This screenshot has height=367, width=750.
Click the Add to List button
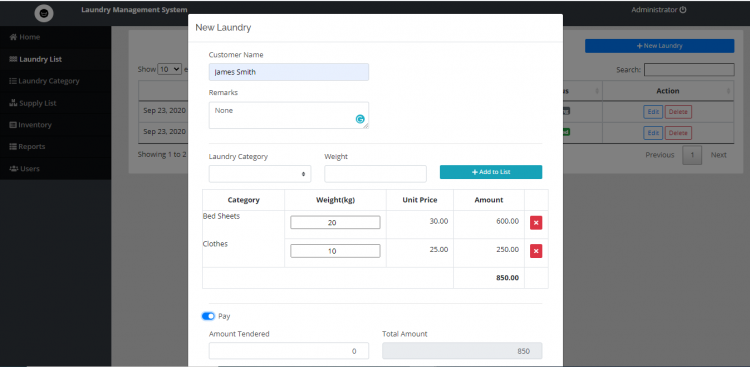pos(491,172)
